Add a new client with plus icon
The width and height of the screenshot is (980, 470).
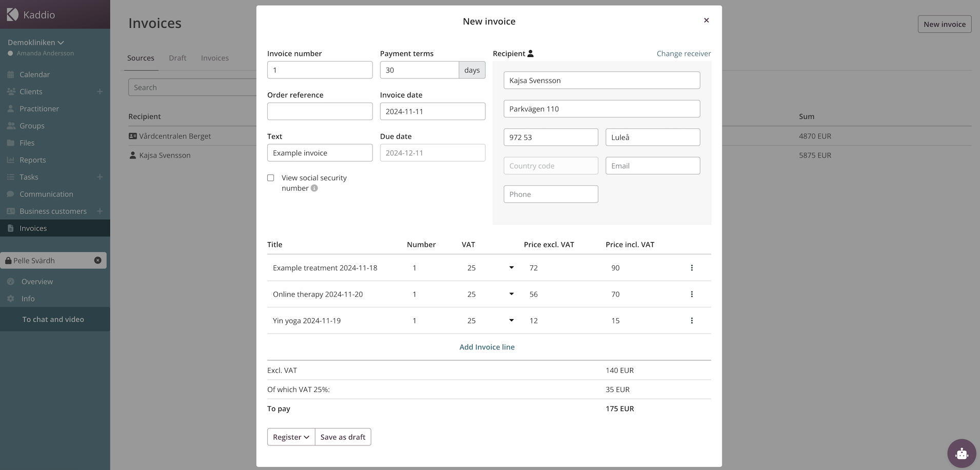click(100, 91)
